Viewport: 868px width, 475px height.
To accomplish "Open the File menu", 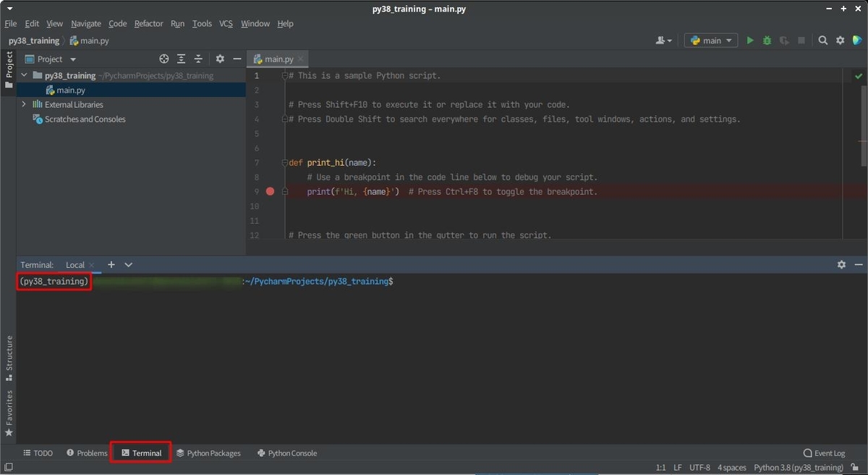I will 11,24.
